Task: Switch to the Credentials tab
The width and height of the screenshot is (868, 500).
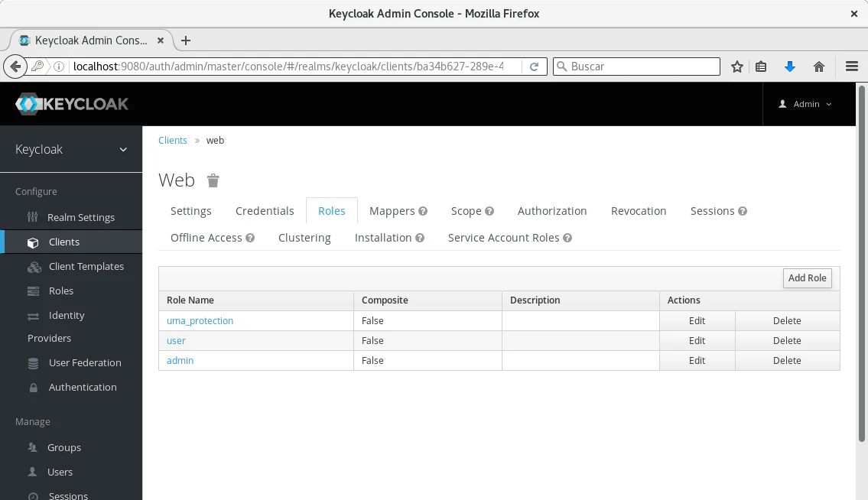Action: pyautogui.click(x=265, y=211)
